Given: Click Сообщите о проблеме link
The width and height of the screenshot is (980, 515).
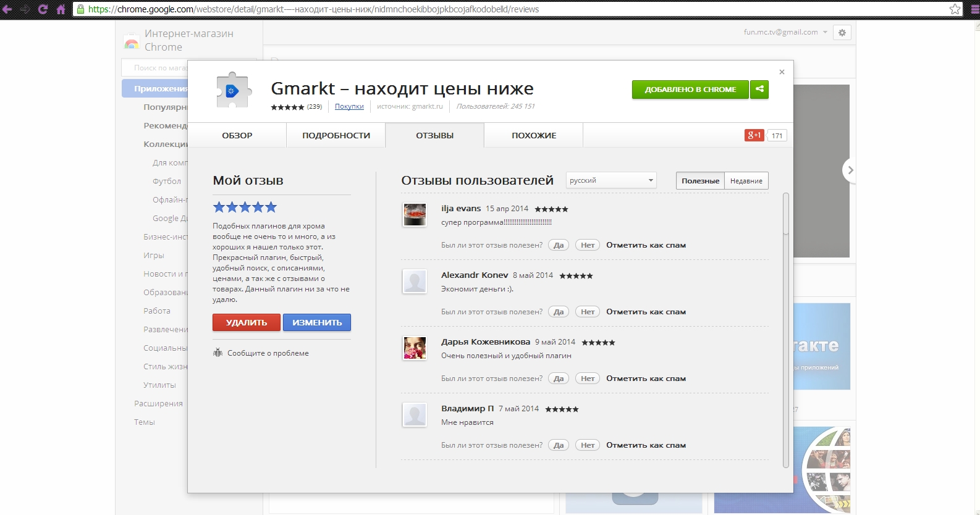Looking at the screenshot, I should (268, 353).
